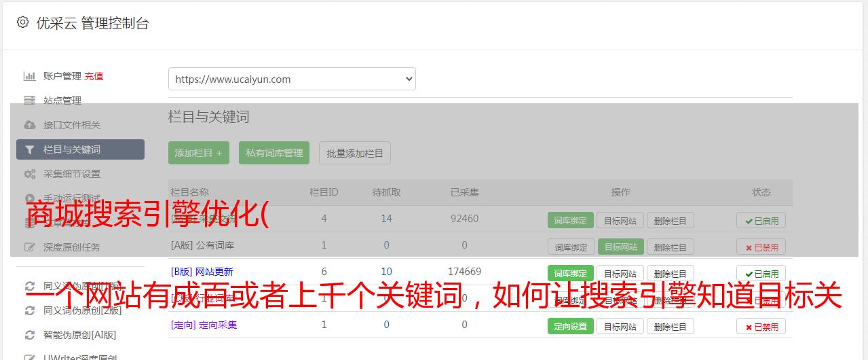Click the server icon next to 站点管理
The image size is (868, 360).
click(30, 101)
